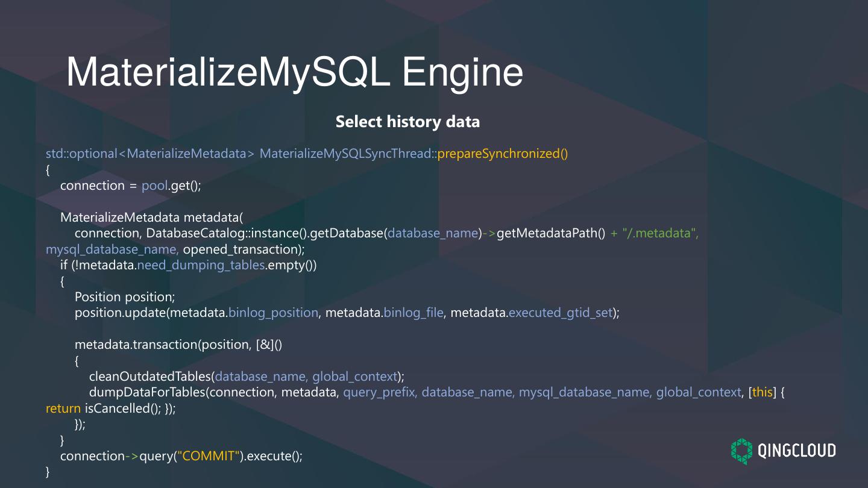Click the green hexagon QingCloud logo icon
This screenshot has width=868, height=488.
(x=742, y=451)
